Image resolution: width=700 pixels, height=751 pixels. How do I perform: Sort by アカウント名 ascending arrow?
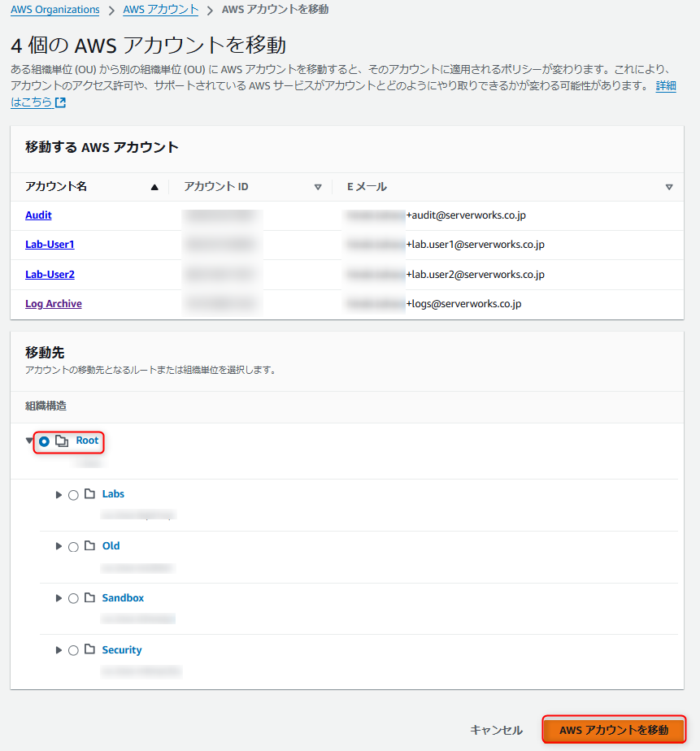coord(154,187)
